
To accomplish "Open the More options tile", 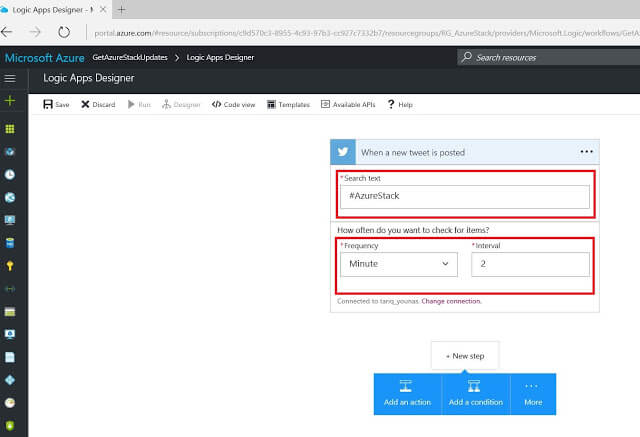I will tap(533, 394).
